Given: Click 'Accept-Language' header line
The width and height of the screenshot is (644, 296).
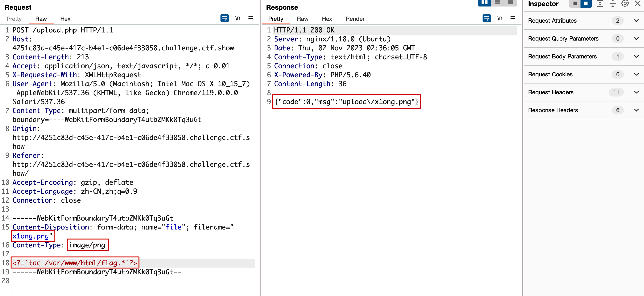Looking at the screenshot, I should coord(75,191).
